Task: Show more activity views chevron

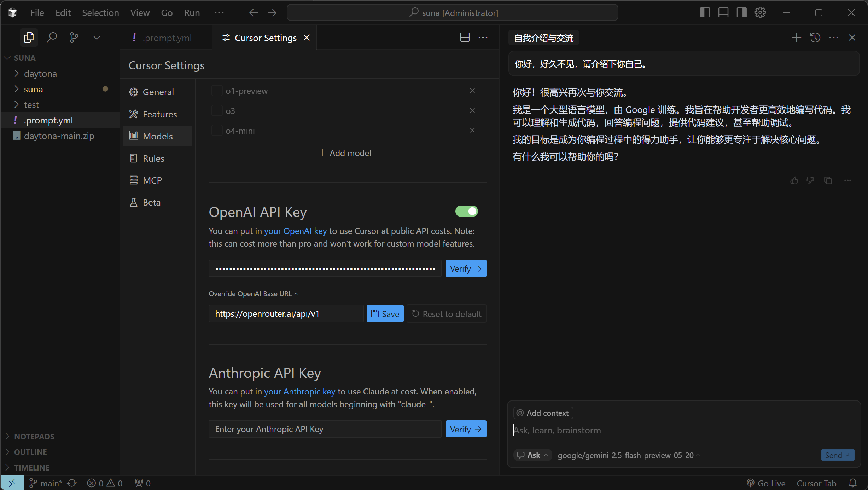Action: (x=97, y=38)
